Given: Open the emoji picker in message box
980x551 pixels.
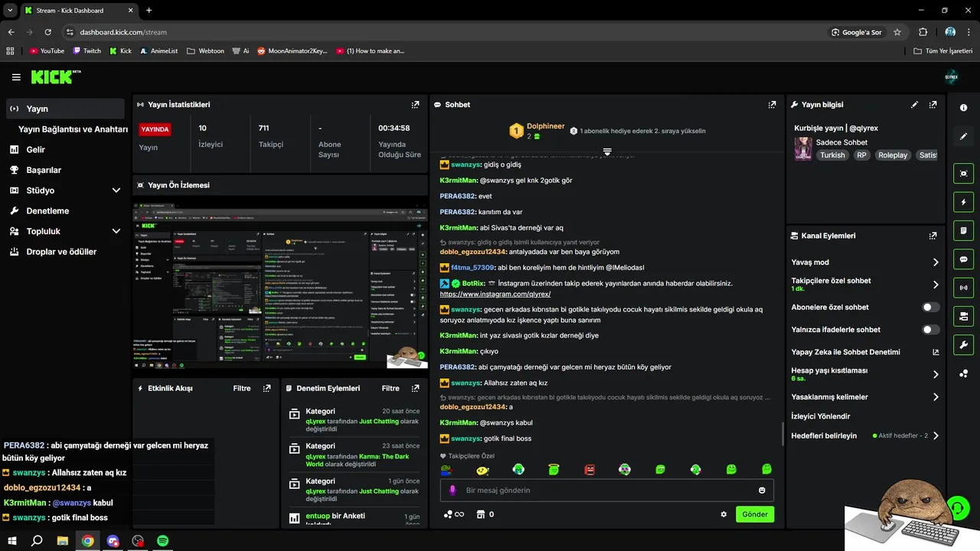Looking at the screenshot, I should [x=762, y=490].
